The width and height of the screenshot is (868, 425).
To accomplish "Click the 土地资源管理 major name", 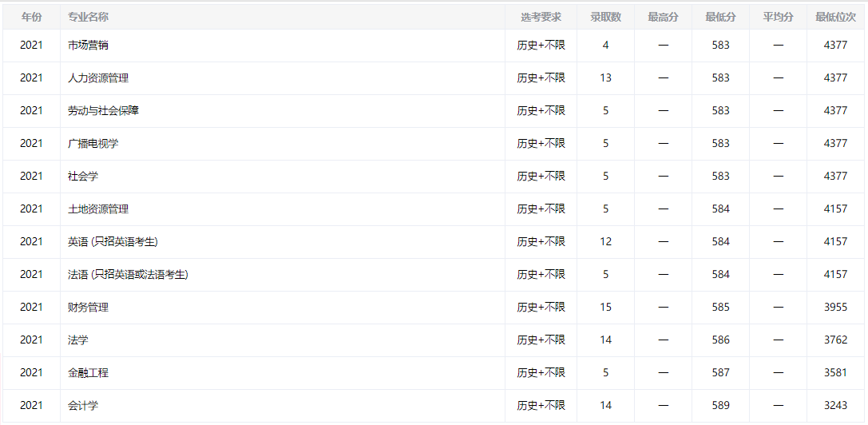I will tap(98, 209).
